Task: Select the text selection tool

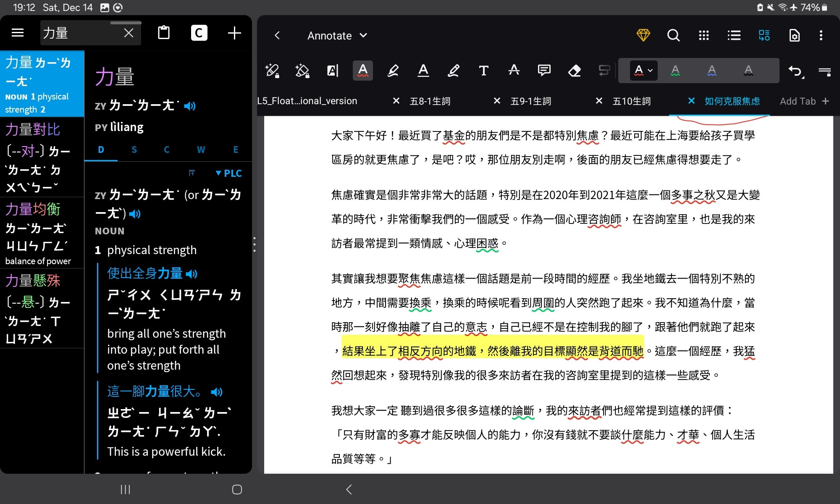Action: (x=333, y=71)
